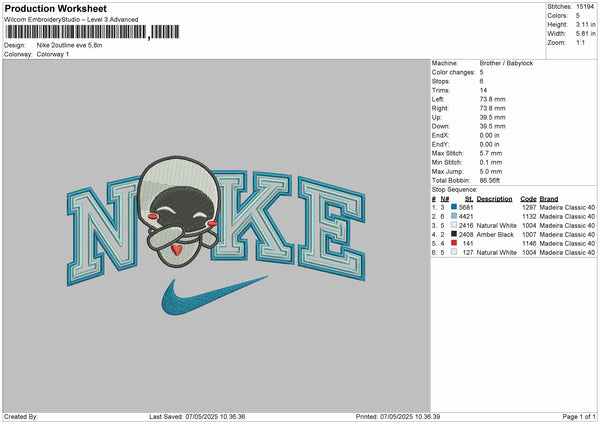Image resolution: width=600 pixels, height=424 pixels.
Task: Click the design name 'Nike 2outline eve 5,8in'
Action: 69,45
